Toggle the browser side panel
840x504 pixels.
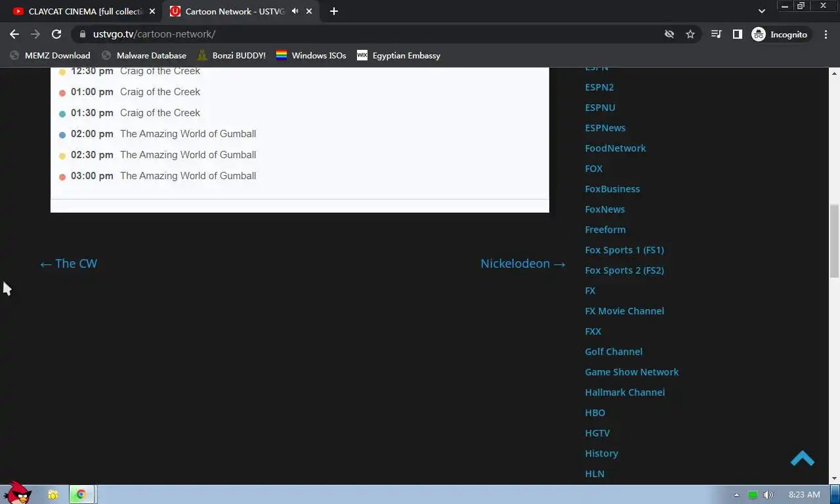pos(738,34)
